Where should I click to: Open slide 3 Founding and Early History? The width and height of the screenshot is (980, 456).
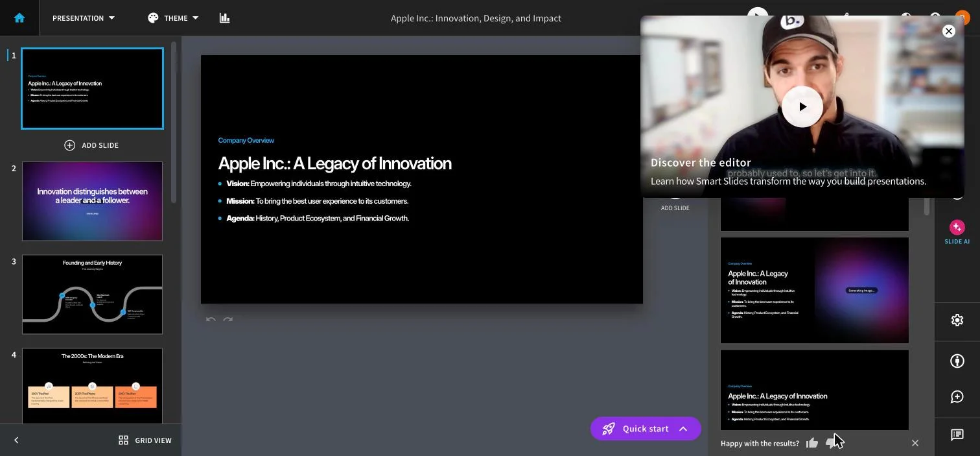click(x=92, y=294)
